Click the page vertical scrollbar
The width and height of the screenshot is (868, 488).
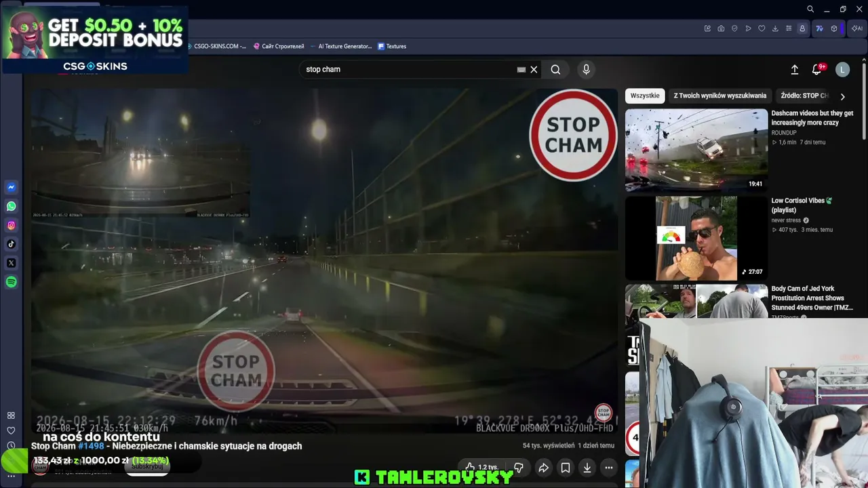(x=864, y=102)
